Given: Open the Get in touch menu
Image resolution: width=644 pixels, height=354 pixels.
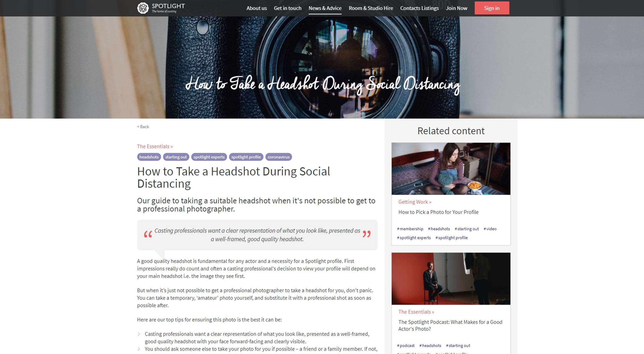Looking at the screenshot, I should point(287,8).
